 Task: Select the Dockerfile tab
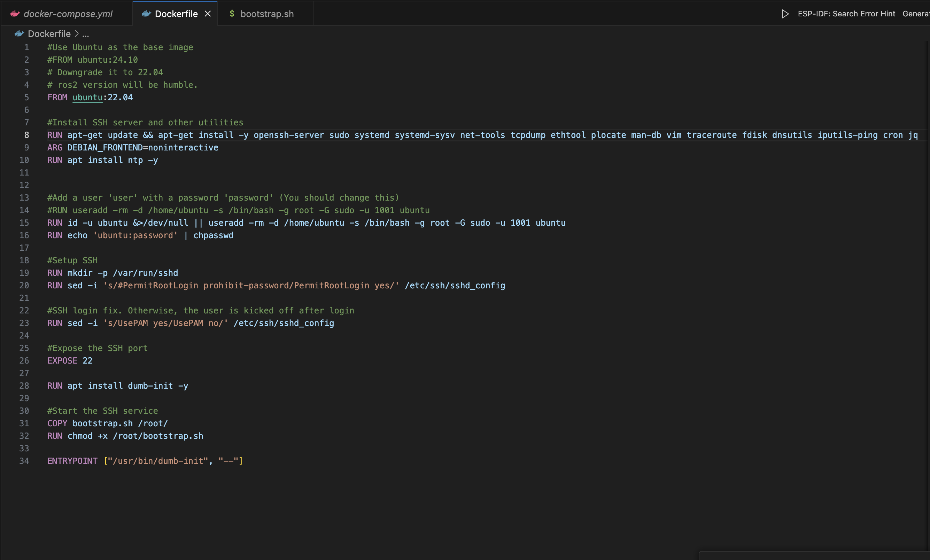(x=176, y=14)
